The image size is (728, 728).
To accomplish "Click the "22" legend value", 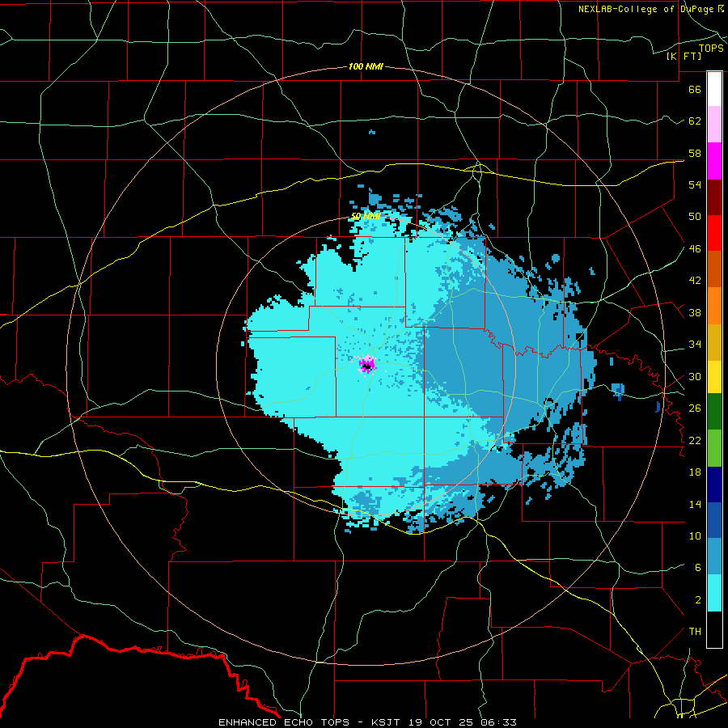I will click(695, 440).
